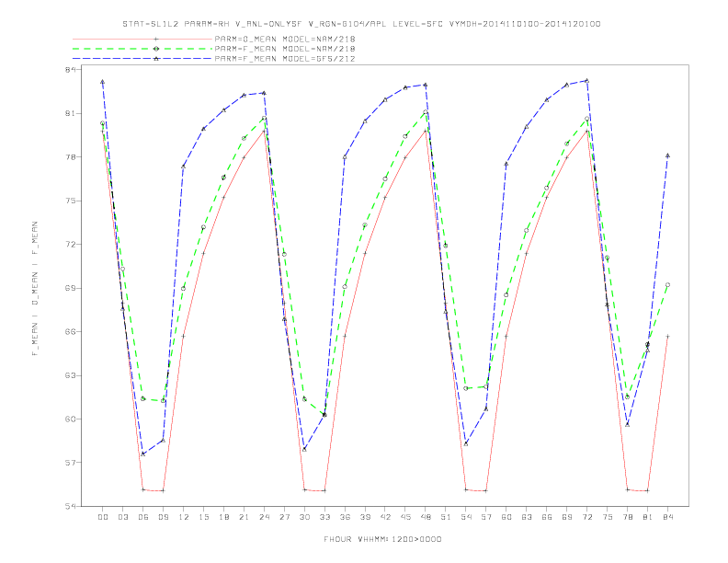This screenshot has width=728, height=563.
Task: Click y-axis tick value 60
Action: pos(70,419)
